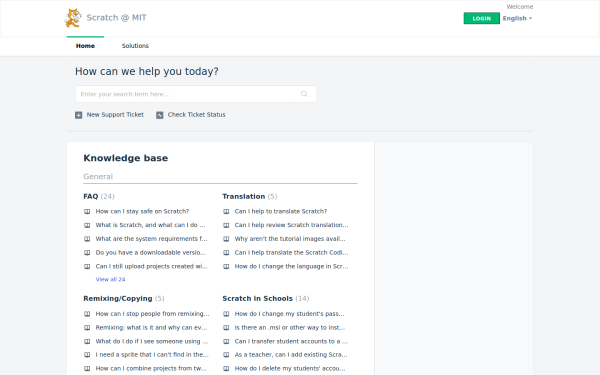This screenshot has width=600, height=375.
Task: Click the New Support Ticket plus icon
Action: tap(78, 115)
